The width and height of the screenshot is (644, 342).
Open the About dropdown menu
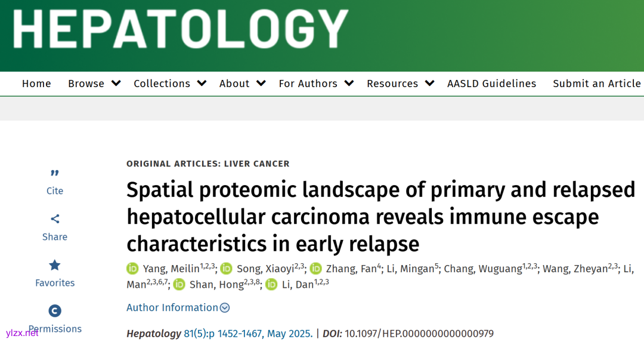[242, 84]
